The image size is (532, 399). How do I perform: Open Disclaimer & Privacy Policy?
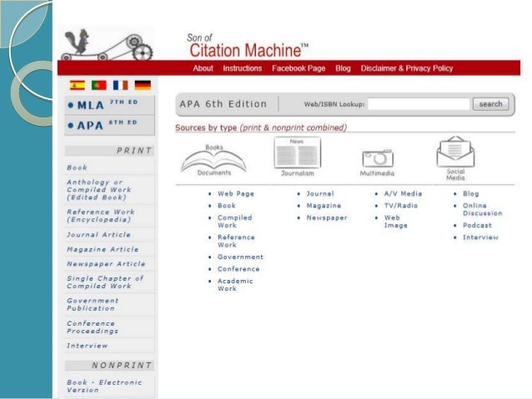407,68
